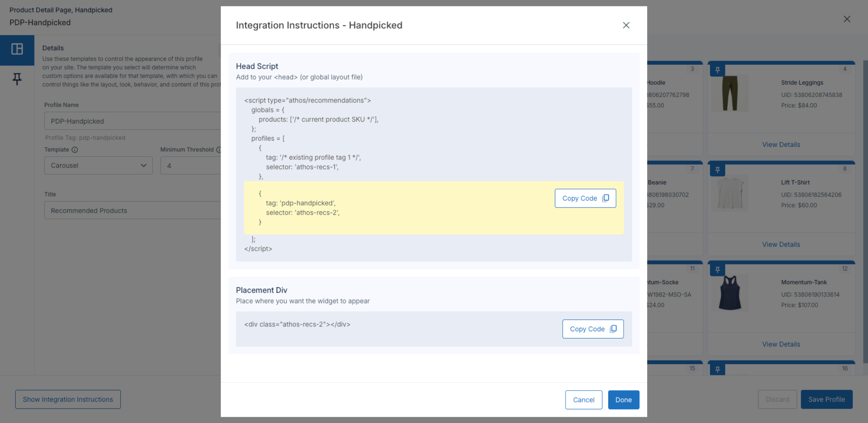Toggle pin on Stride Leggings card
The height and width of the screenshot is (423, 868).
[x=718, y=70]
